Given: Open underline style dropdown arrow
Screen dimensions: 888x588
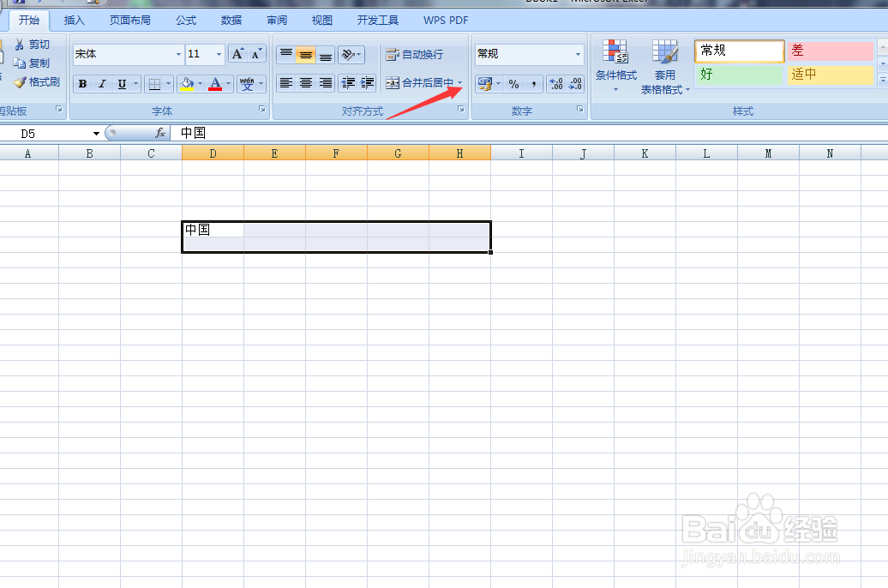Looking at the screenshot, I should [136, 84].
